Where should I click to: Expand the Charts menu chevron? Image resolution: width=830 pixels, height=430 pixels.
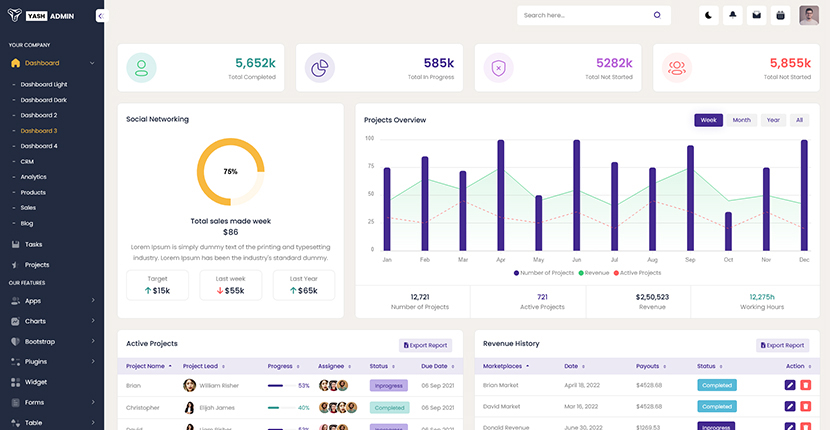point(93,321)
